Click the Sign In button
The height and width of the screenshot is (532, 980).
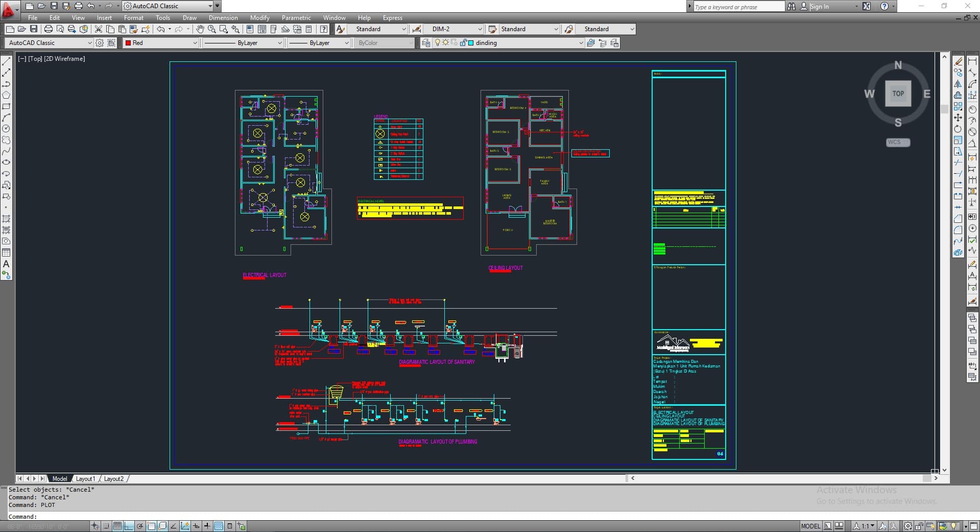pos(819,7)
